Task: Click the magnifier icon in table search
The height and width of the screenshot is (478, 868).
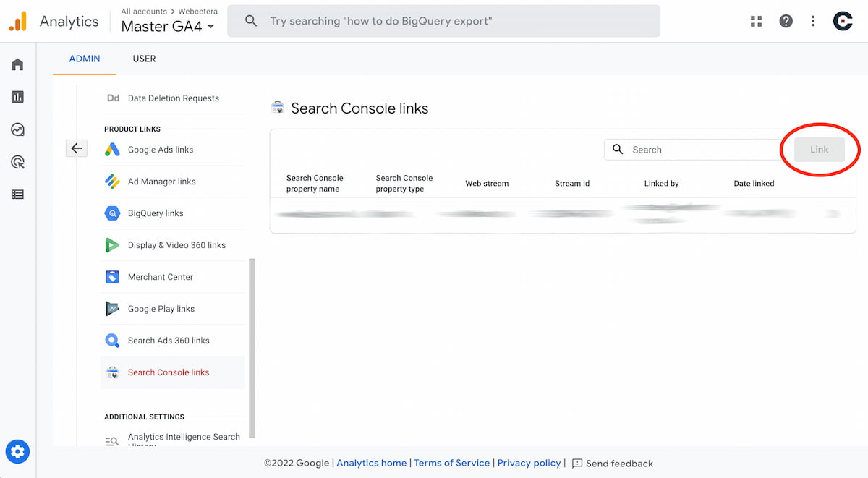Action: coord(618,149)
